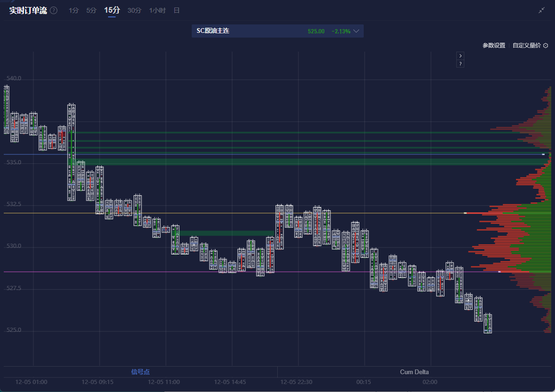Screen dimensions: 555x392
Task: Select the 信号点 bottom tab
Action: tap(141, 372)
